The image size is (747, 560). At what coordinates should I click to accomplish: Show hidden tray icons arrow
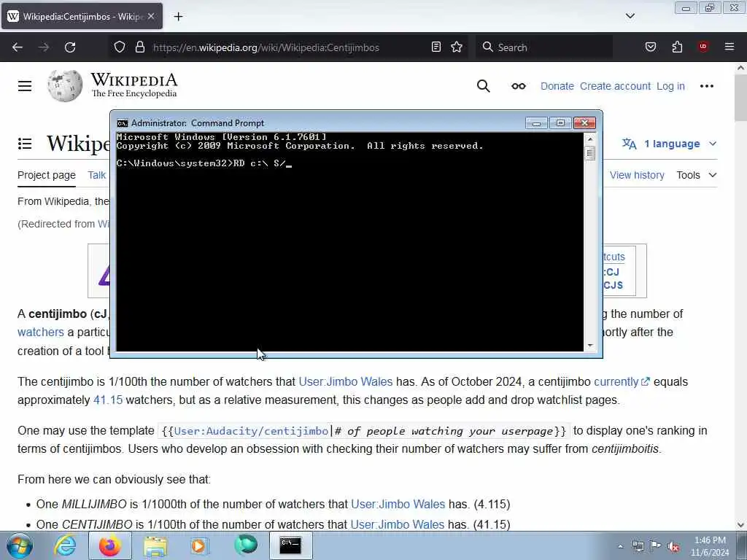click(x=620, y=546)
